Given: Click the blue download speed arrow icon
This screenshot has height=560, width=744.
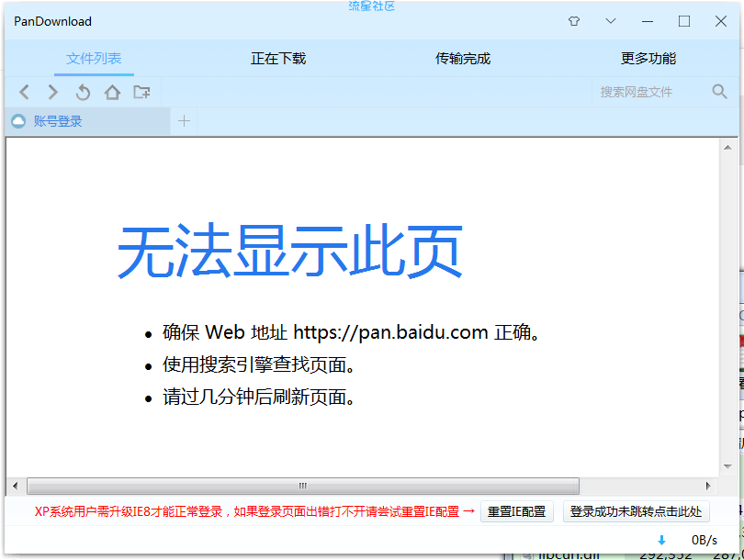Looking at the screenshot, I should tap(662, 540).
